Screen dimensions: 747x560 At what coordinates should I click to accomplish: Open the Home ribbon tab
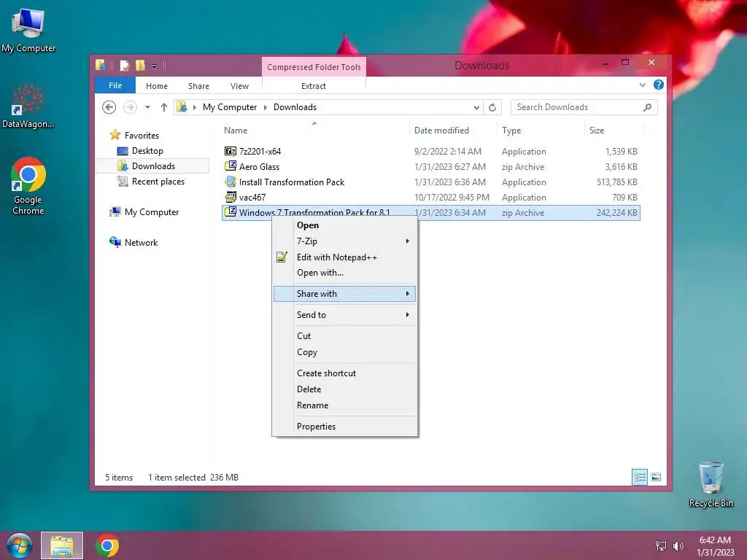pos(157,86)
